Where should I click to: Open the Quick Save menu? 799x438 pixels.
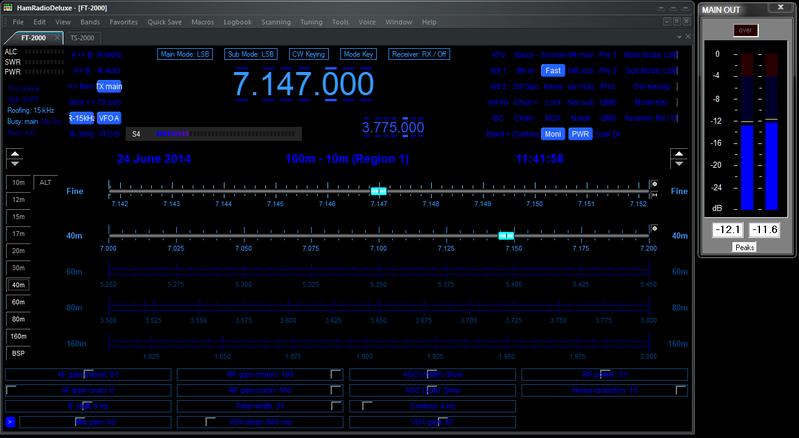[165, 22]
